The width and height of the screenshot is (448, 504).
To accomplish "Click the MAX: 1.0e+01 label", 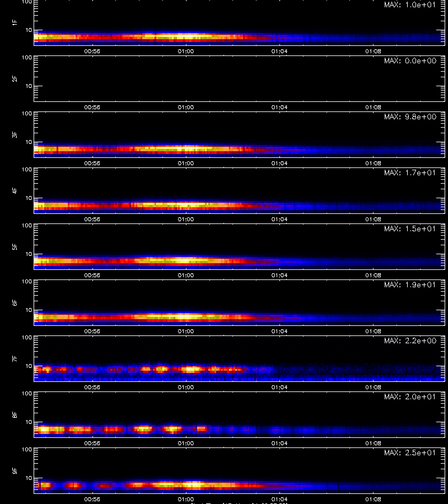I will [x=410, y=5].
